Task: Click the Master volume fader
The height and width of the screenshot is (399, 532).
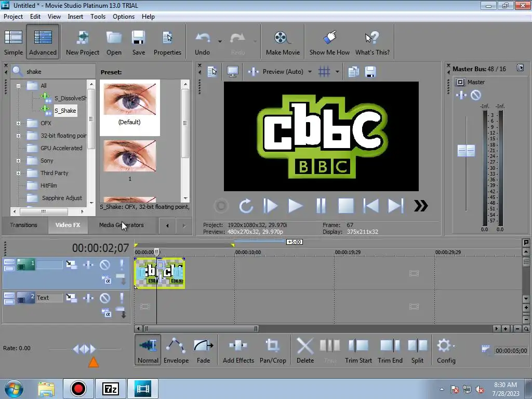Action: click(466, 151)
